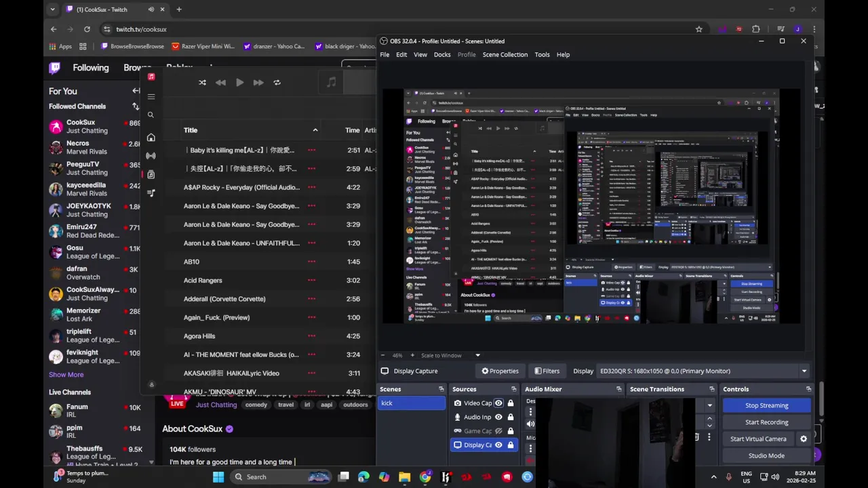Unlock the Game Capture source

click(x=511, y=431)
